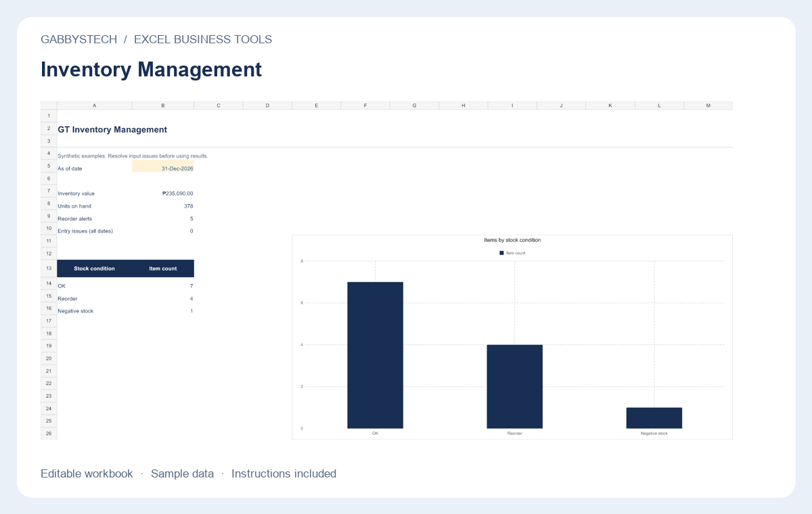This screenshot has width=812, height=514.
Task: Select row 2 header
Action: (x=49, y=128)
